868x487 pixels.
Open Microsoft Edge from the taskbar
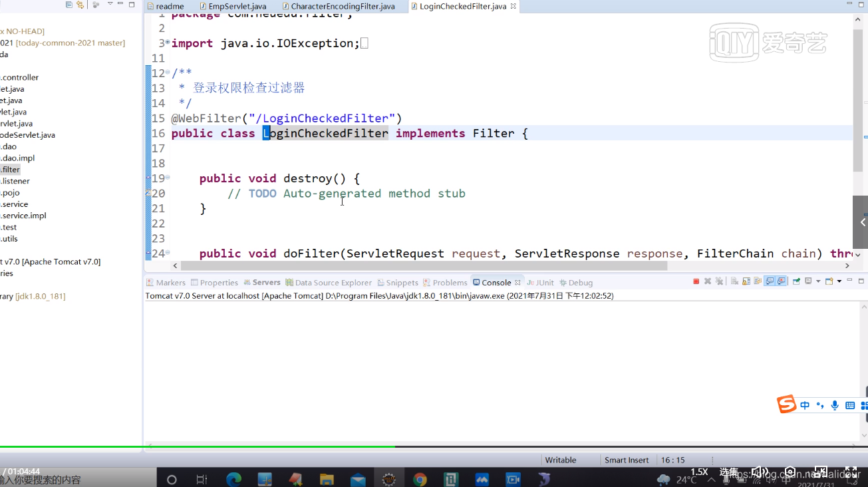[233, 478]
